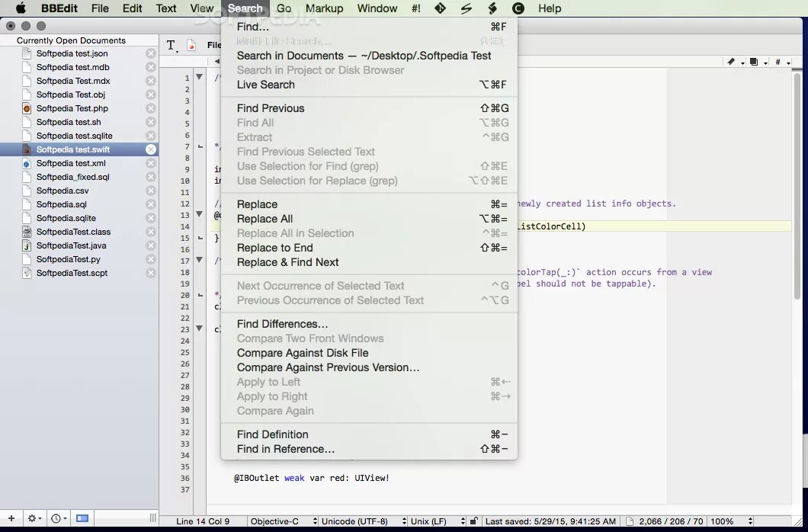Choose Compare Against Previous Version...
808x532 pixels.
tap(369, 367)
